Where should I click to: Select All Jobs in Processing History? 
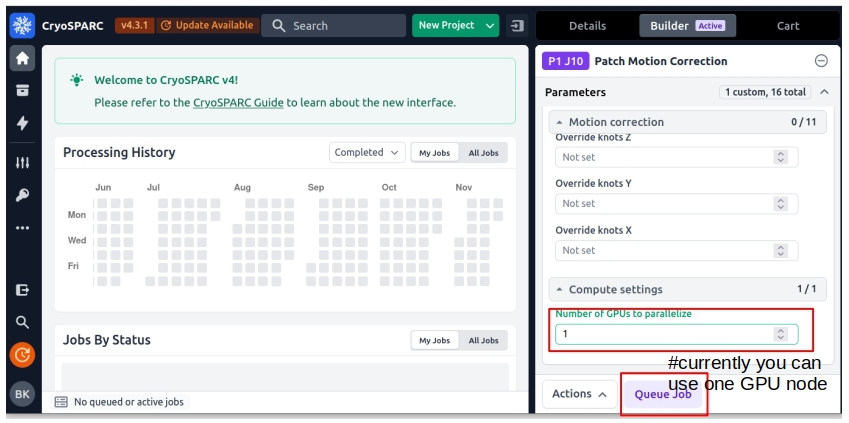(483, 153)
